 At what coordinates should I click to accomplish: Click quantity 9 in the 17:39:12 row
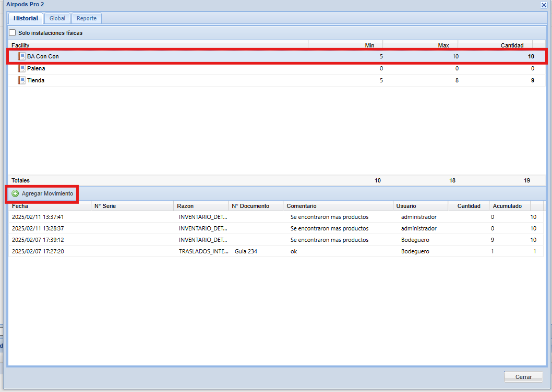493,240
